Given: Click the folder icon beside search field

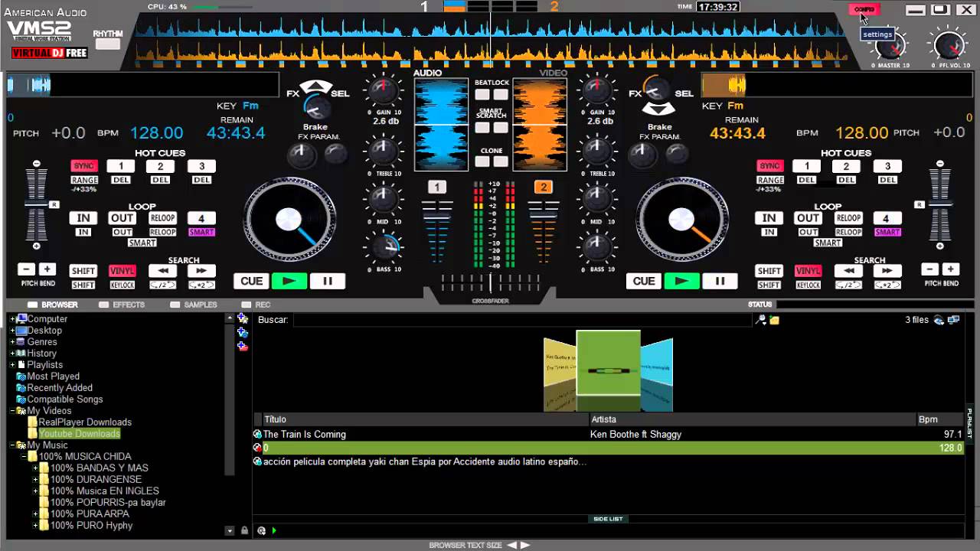Looking at the screenshot, I should (x=774, y=320).
